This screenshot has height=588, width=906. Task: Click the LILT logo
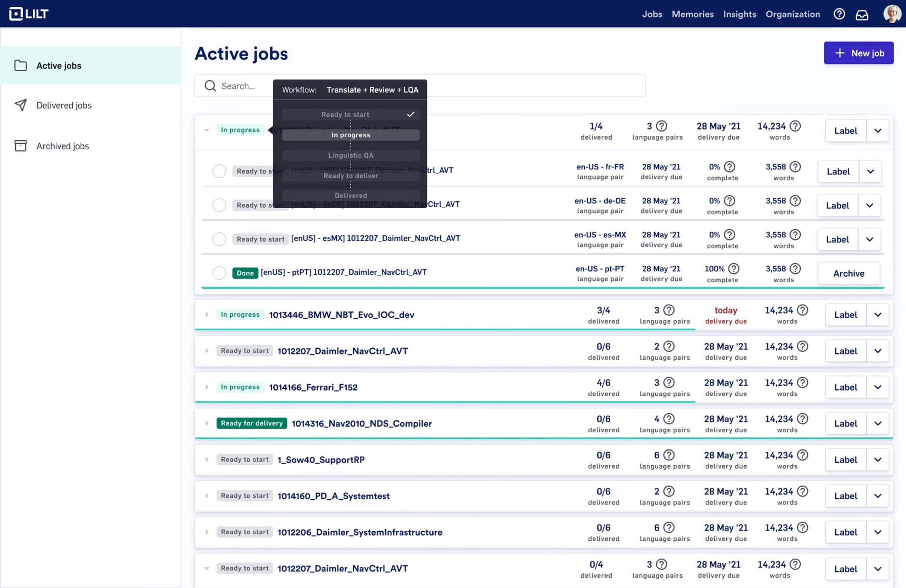click(x=29, y=14)
